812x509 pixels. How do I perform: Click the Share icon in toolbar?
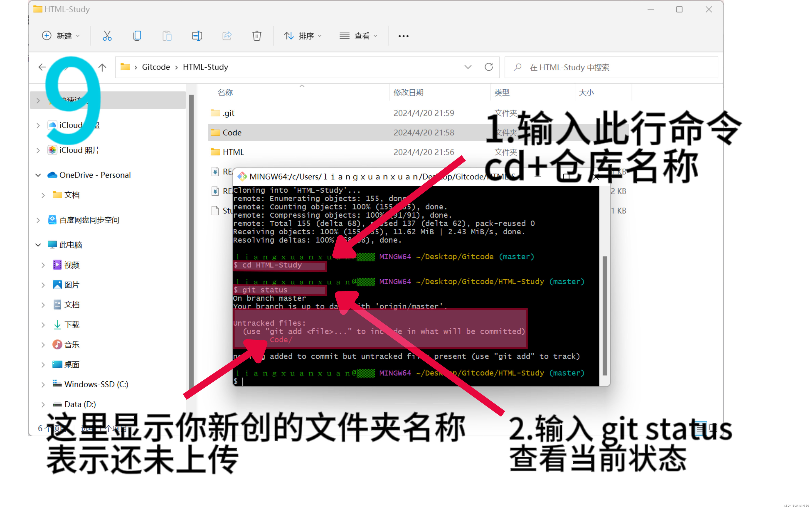point(227,36)
